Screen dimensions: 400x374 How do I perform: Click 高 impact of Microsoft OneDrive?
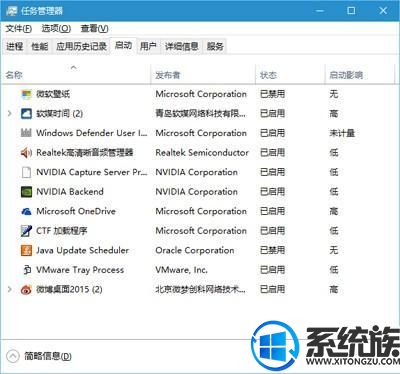(x=334, y=211)
